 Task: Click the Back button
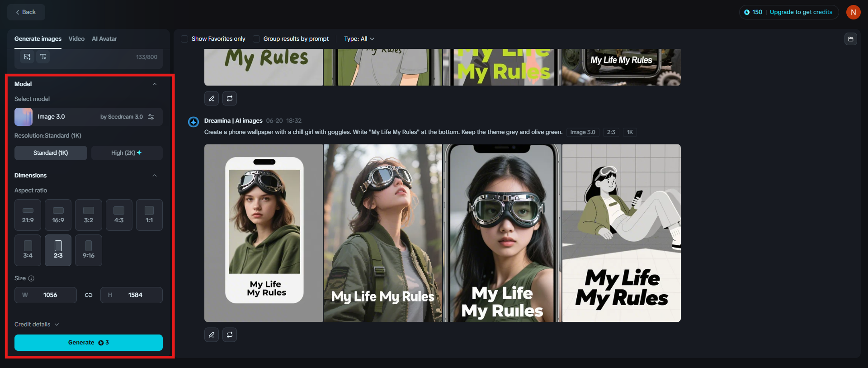click(26, 12)
